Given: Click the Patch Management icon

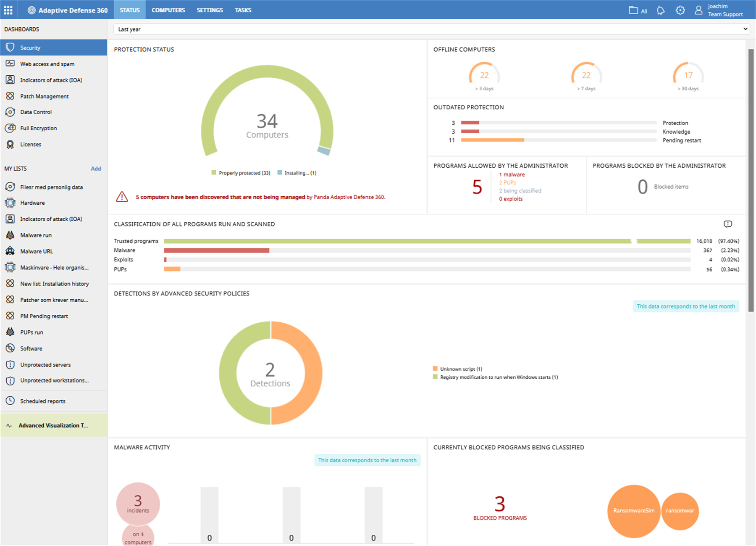Looking at the screenshot, I should click(x=10, y=96).
